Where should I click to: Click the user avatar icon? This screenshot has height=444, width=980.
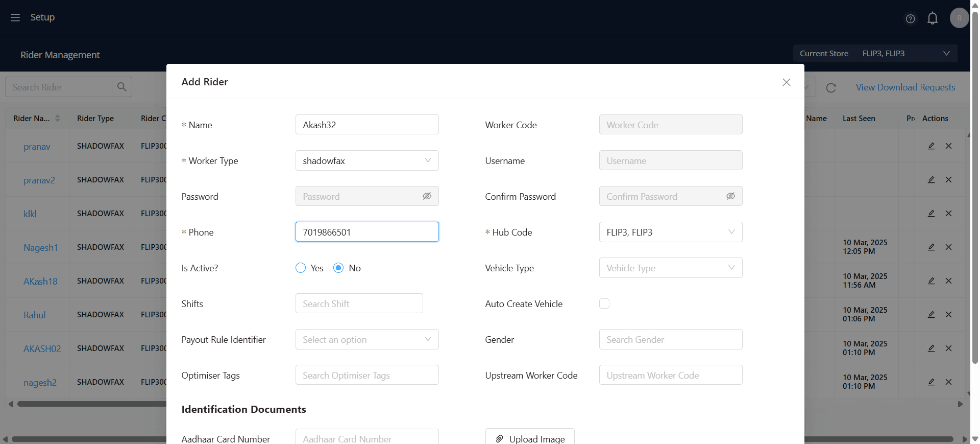[x=959, y=18]
